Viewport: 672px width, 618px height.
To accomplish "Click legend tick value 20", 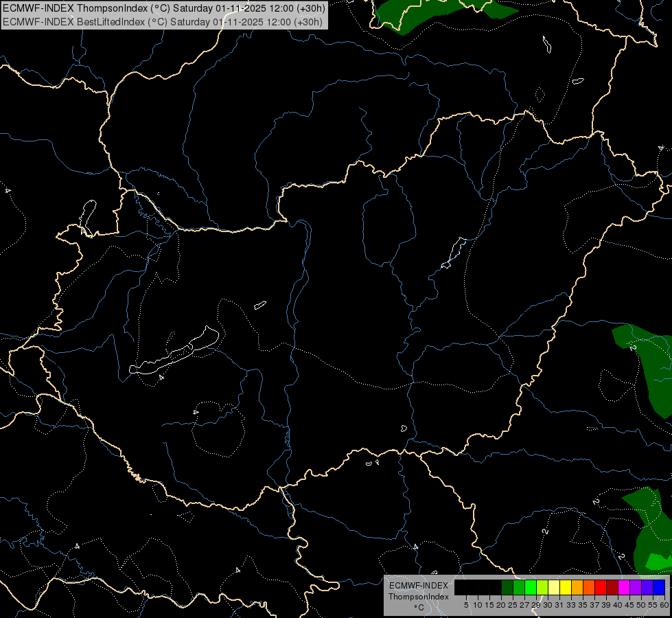I will [x=501, y=605].
